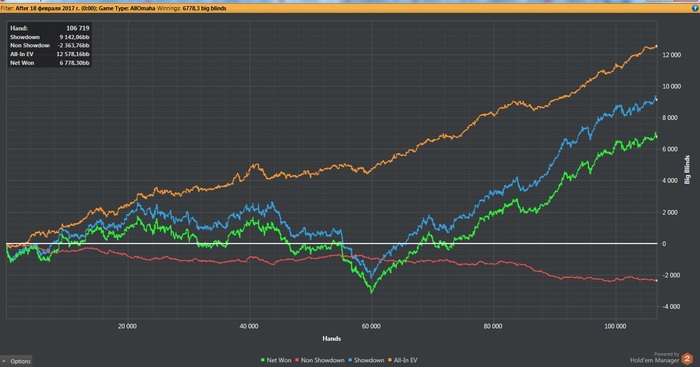The width and height of the screenshot is (700, 367).
Task: Click the Hand value '106 719'
Action: tap(78, 28)
